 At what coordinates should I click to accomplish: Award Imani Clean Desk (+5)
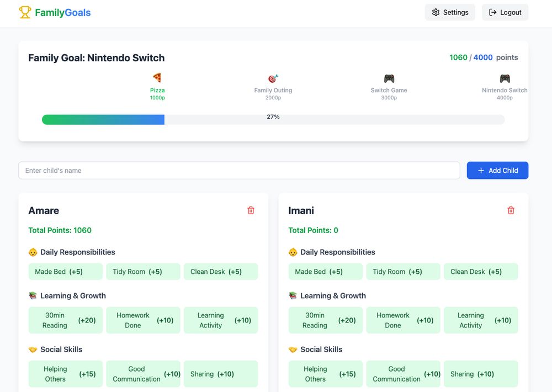pos(481,272)
